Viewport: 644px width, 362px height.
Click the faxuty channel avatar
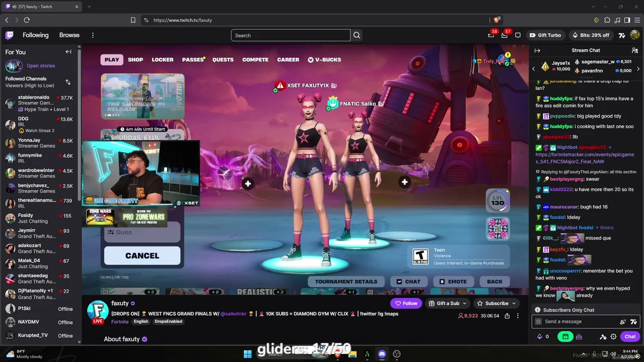[x=98, y=311]
